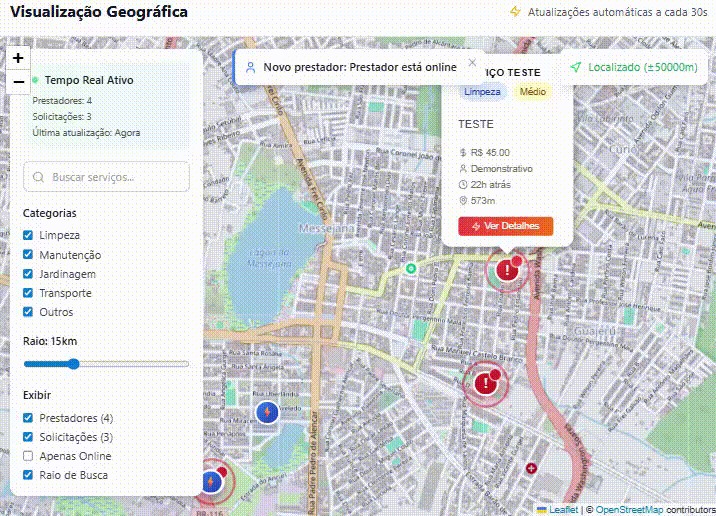
Task: Select the blue provider marker near BR-116
Action: [211, 482]
